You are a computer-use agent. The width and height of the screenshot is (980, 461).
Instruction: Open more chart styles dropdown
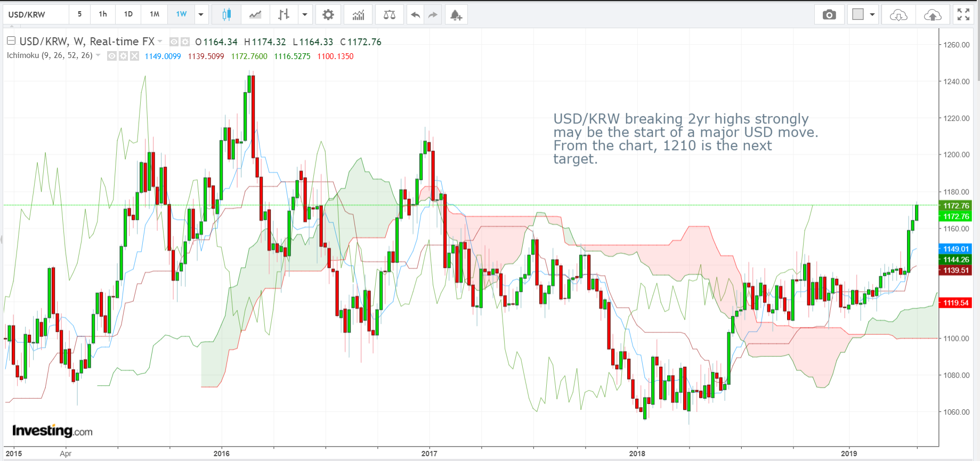(305, 14)
